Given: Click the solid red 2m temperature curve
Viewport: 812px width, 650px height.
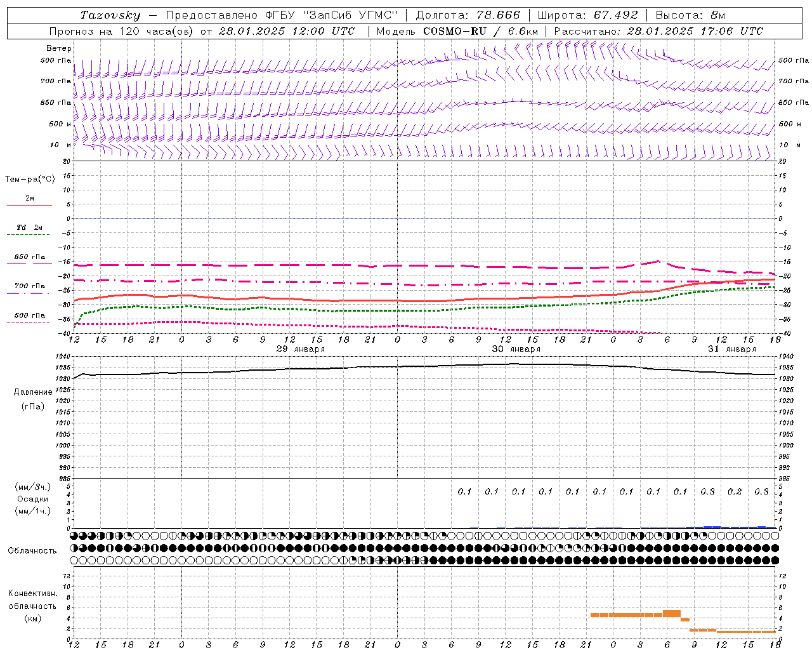Looking at the screenshot, I should tap(425, 300).
